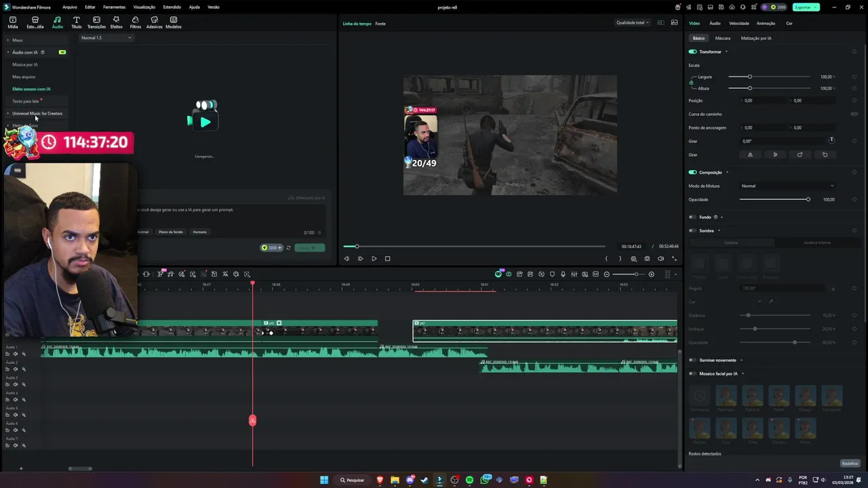Click the preview Play button
Viewport: 868px width, 488px height.
coord(374,258)
